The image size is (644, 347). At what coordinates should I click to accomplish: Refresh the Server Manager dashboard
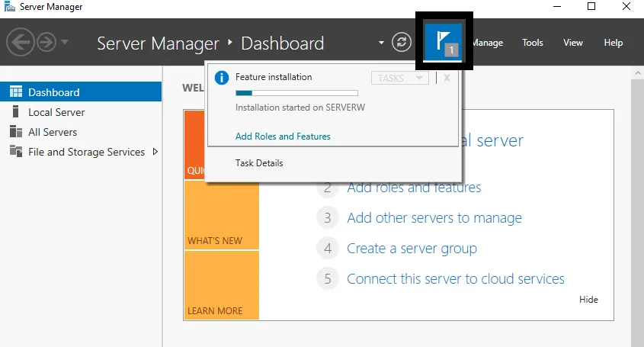coord(402,43)
